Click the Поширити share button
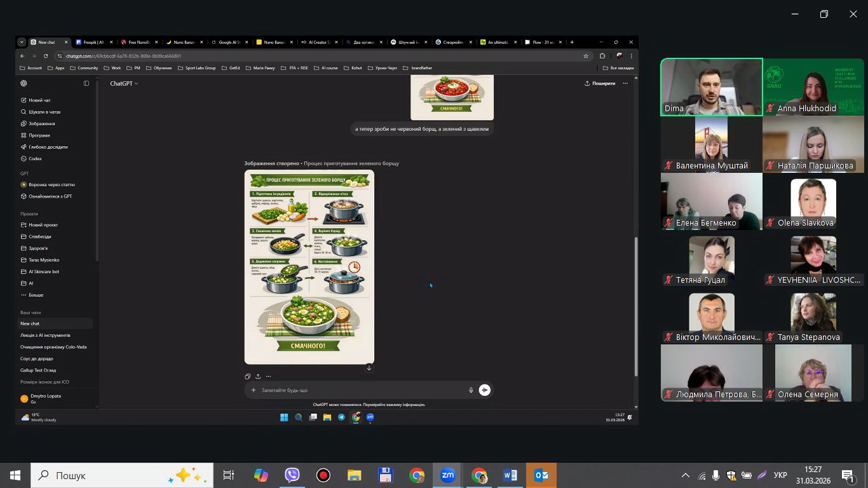 600,83
